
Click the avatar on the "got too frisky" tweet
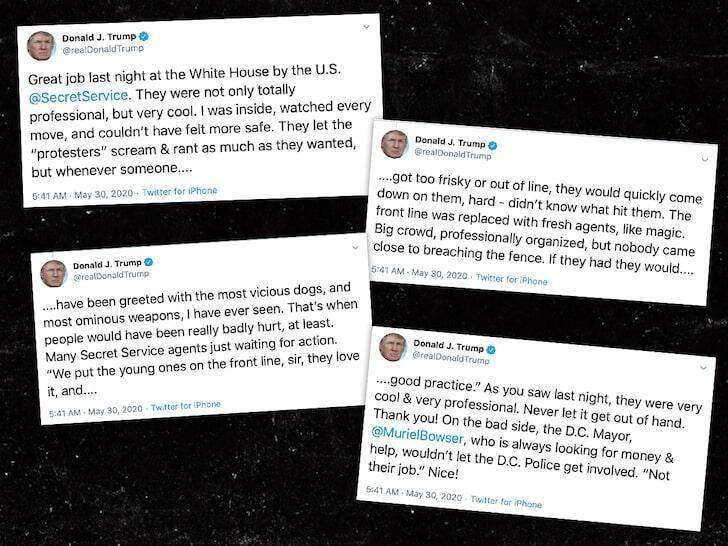tap(394, 145)
